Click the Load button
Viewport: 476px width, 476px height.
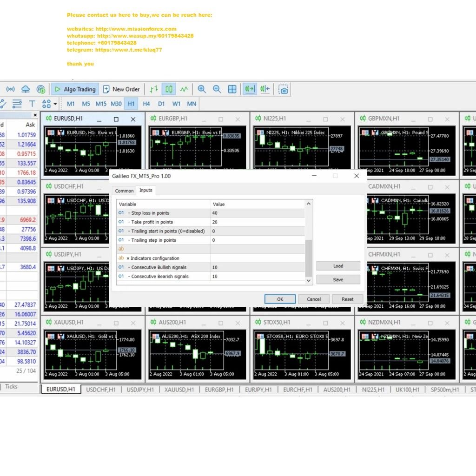(x=338, y=266)
